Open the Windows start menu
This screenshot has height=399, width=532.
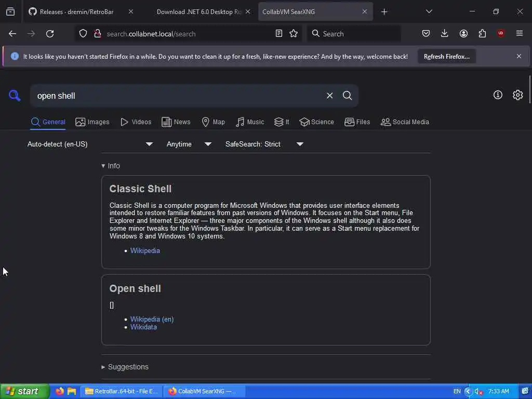coord(24,391)
